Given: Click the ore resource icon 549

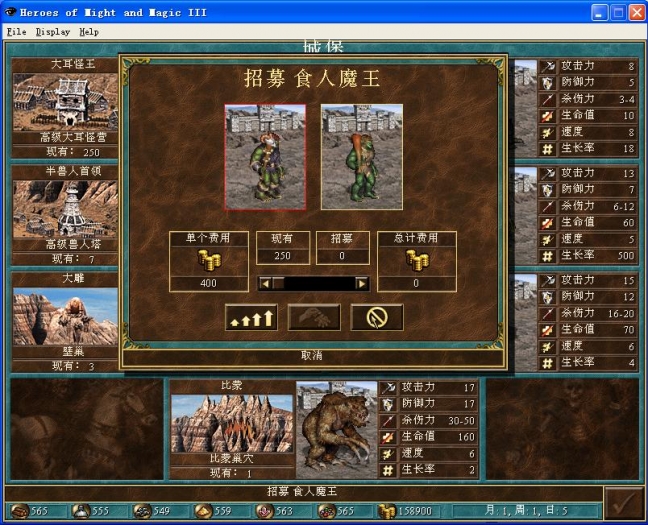Looking at the screenshot, I should [142, 511].
